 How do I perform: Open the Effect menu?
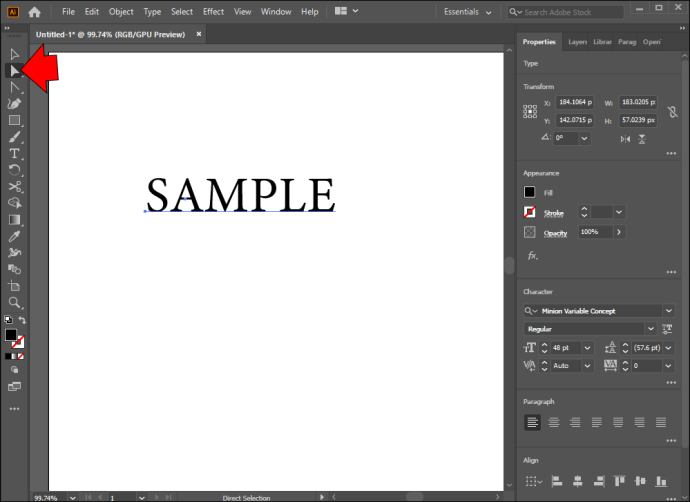(x=213, y=12)
